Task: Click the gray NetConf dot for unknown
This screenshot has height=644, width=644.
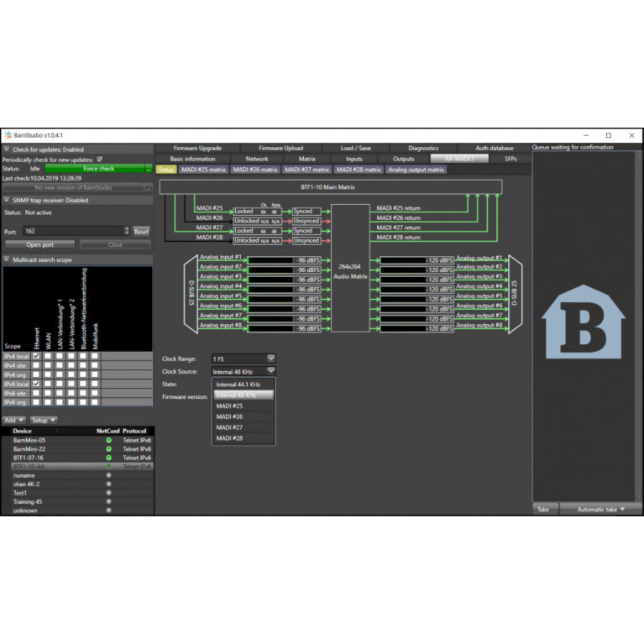Action: coord(108,510)
